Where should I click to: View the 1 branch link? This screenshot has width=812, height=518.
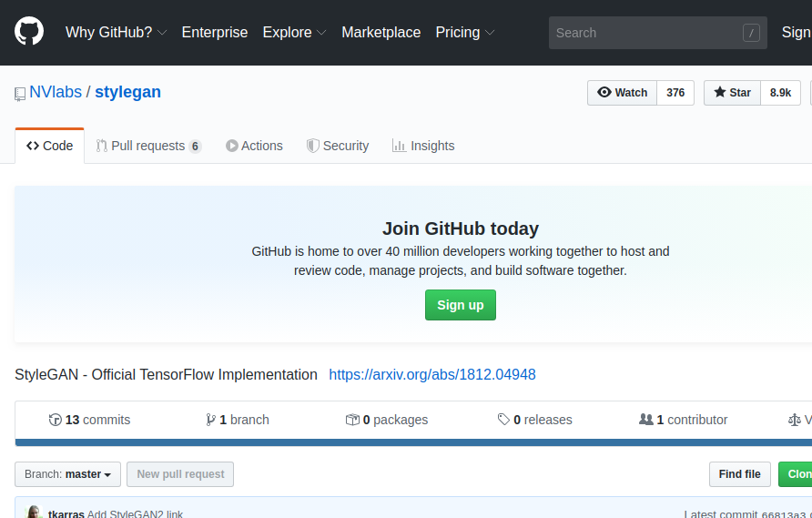click(x=238, y=420)
